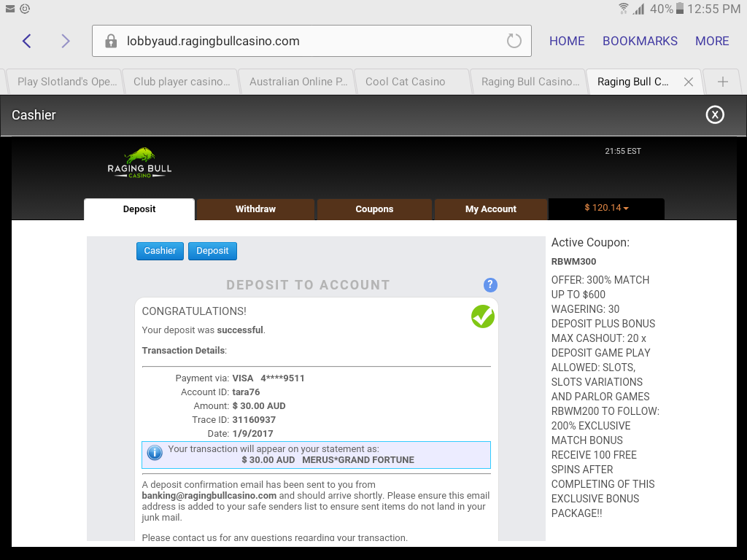Viewport: 747px width, 560px height.
Task: Click the DEPOSIT TO ACCOUNT heading
Action: pyautogui.click(x=308, y=285)
